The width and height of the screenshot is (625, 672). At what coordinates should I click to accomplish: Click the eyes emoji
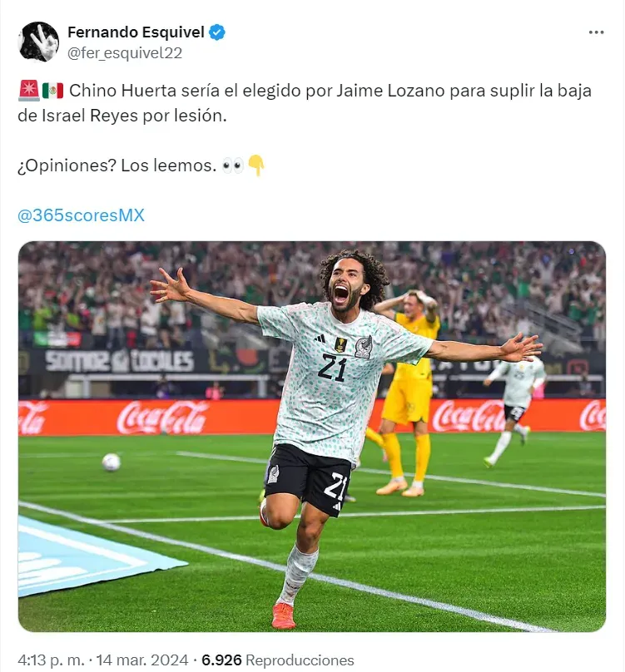click(233, 165)
